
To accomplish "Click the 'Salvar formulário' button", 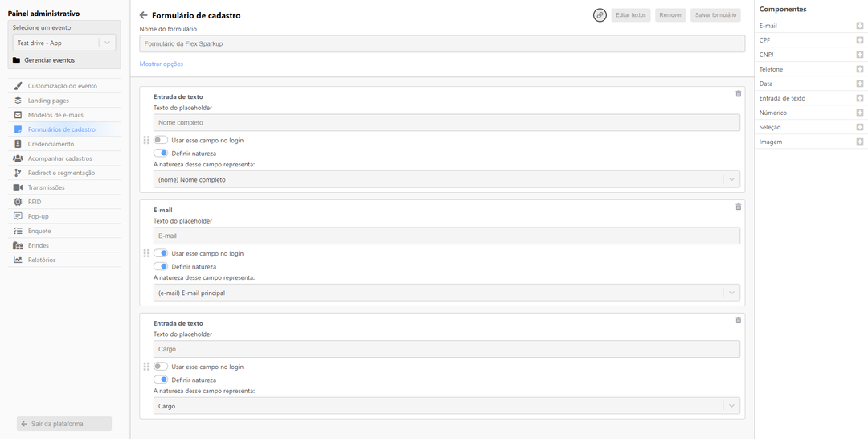I will pos(715,15).
